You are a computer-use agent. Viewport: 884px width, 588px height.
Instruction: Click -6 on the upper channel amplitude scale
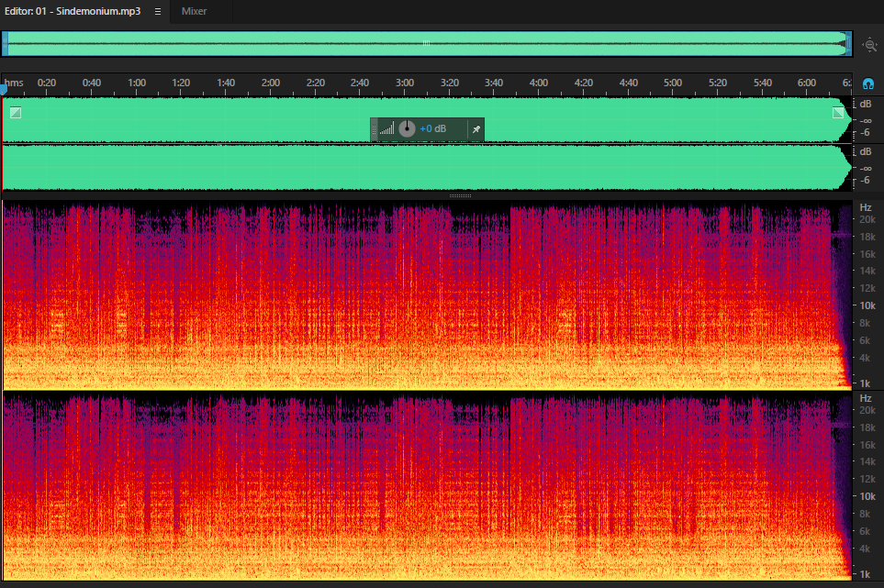pos(865,133)
